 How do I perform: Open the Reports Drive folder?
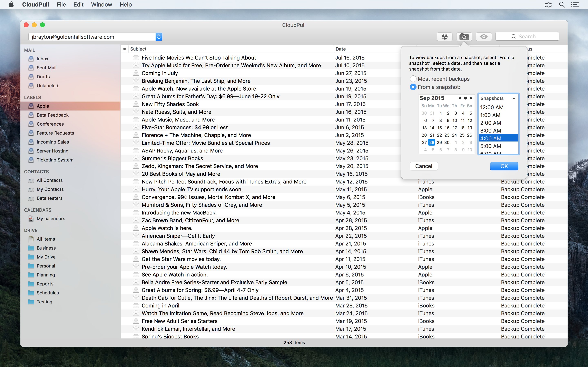[x=45, y=284]
